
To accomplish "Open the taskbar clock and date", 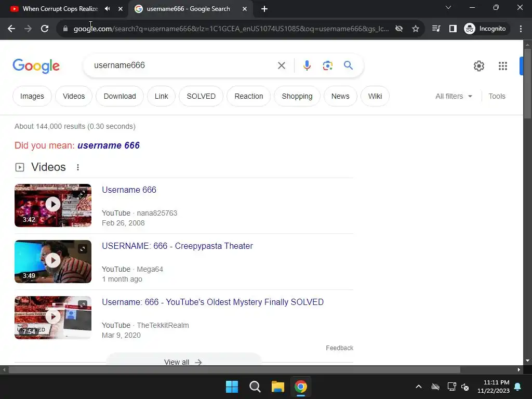I will click(494, 387).
